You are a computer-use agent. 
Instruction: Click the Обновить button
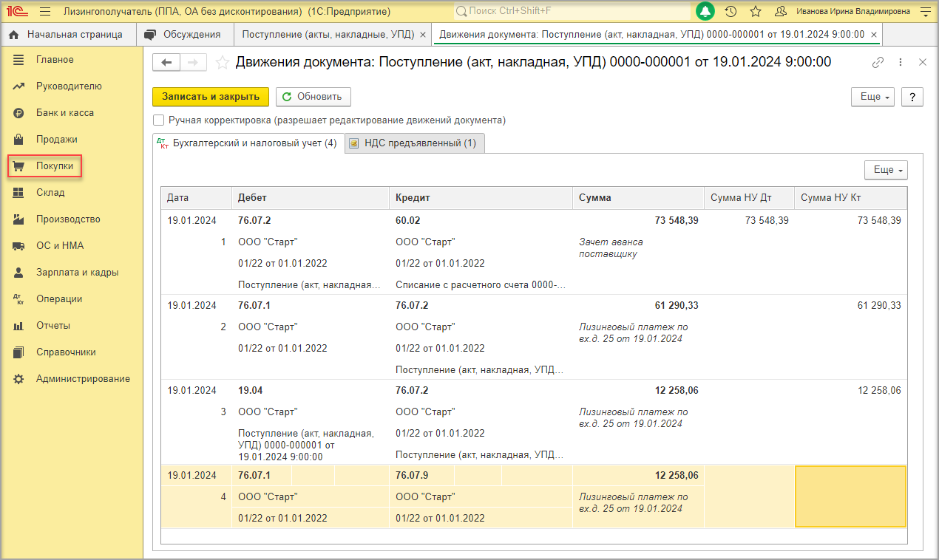pyautogui.click(x=313, y=97)
